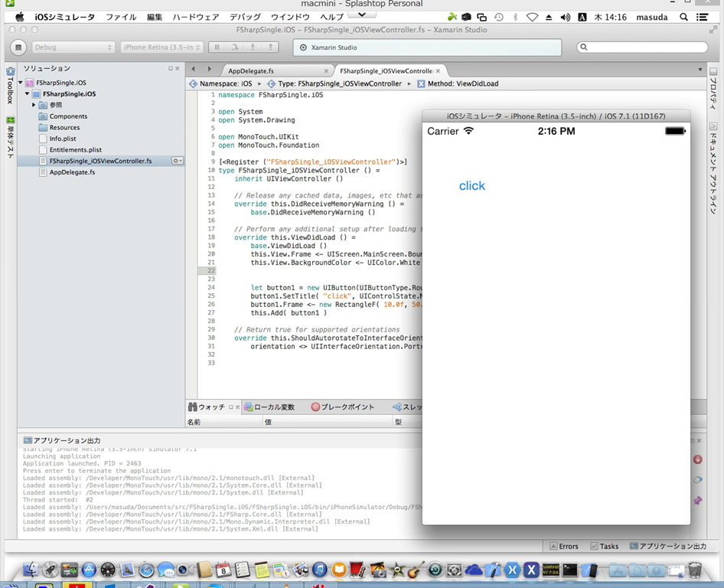Click the search field in toolbar
The width and height of the screenshot is (724, 588).
641,47
